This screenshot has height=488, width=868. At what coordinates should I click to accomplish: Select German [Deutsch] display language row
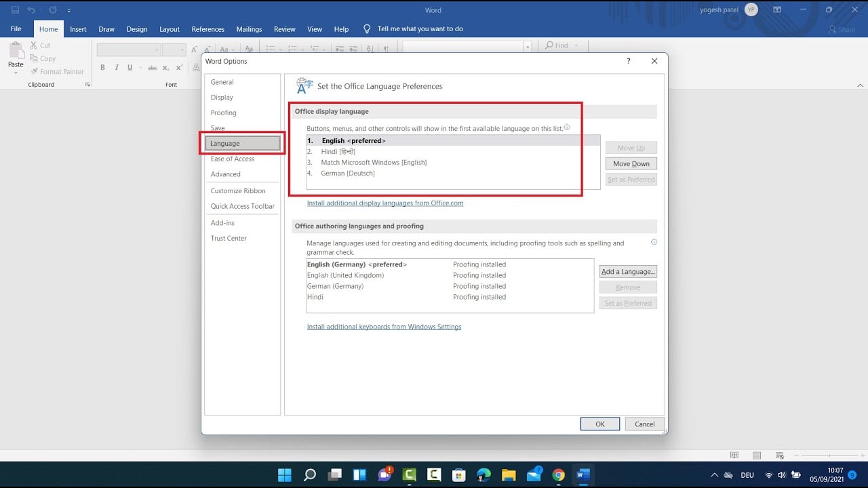(453, 174)
